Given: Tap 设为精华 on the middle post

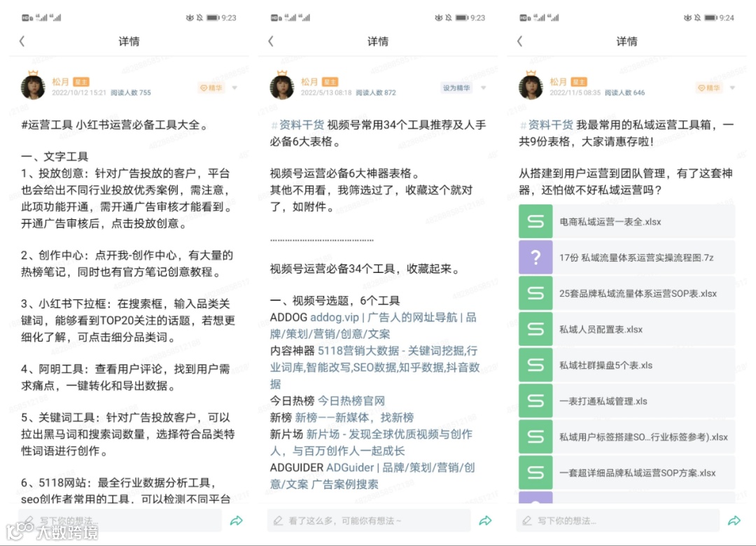Looking at the screenshot, I should tap(456, 87).
